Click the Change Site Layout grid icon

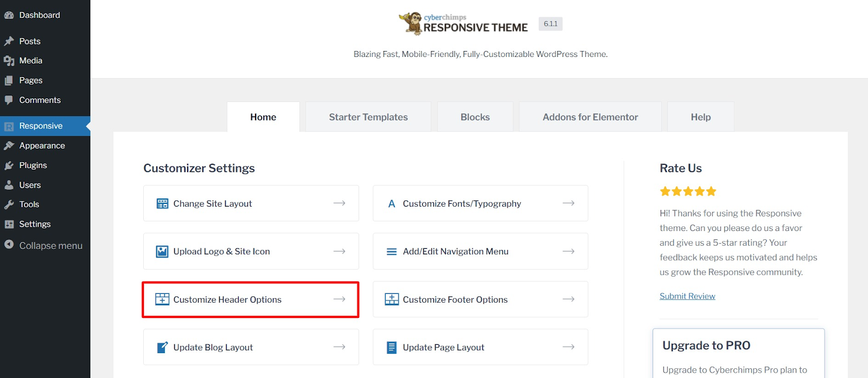tap(162, 203)
